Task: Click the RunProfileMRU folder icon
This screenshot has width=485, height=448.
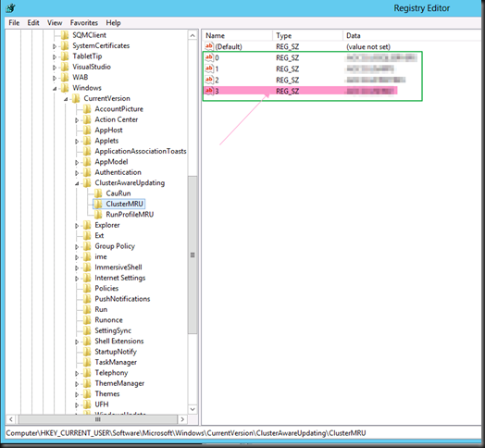Action: [98, 215]
